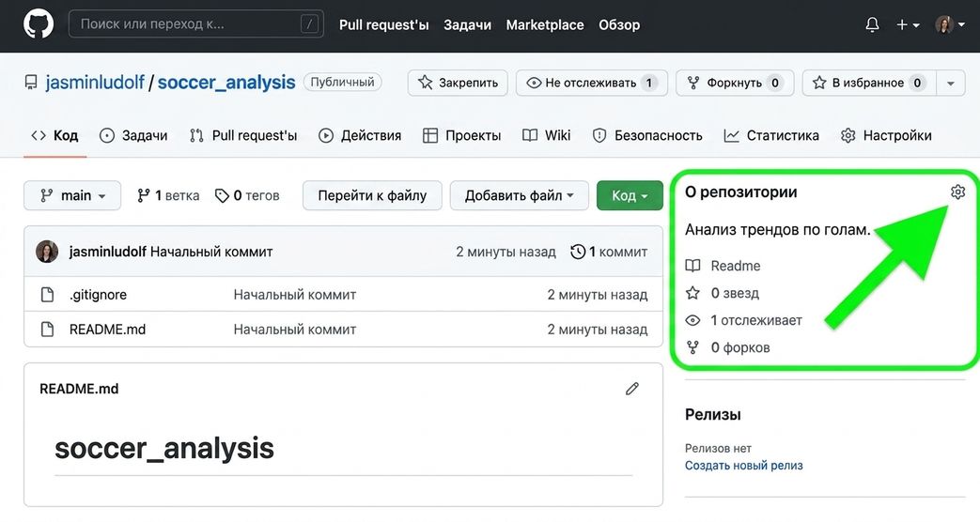This screenshot has height=522, width=980.
Task: Switch to the Wiki tab
Action: pyautogui.click(x=547, y=135)
